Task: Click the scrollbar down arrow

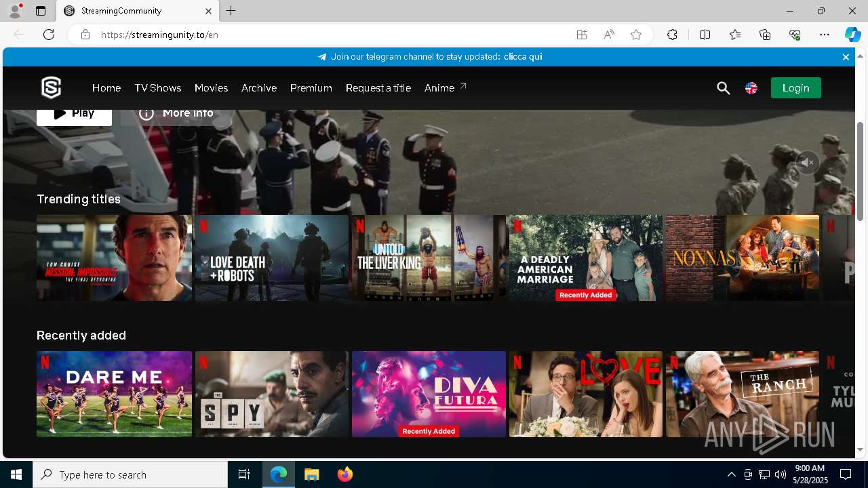Action: click(x=861, y=449)
